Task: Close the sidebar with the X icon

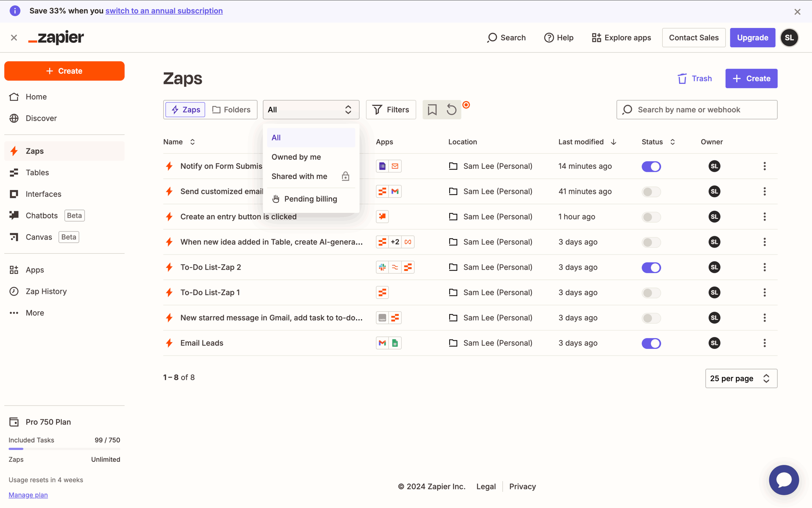Action: click(x=14, y=38)
